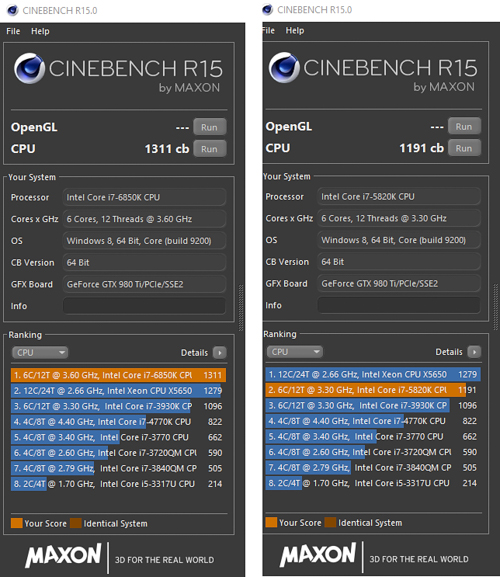Select the i7-5820K ranking row scoring 1191
Image resolution: width=500 pixels, height=577 pixels.
click(373, 390)
